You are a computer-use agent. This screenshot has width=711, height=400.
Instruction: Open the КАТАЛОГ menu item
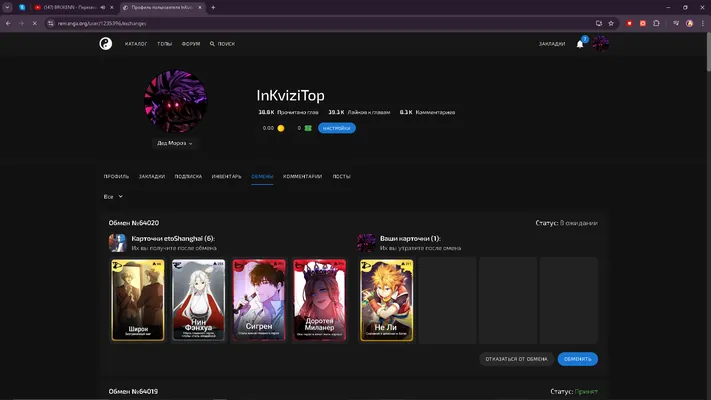click(136, 44)
